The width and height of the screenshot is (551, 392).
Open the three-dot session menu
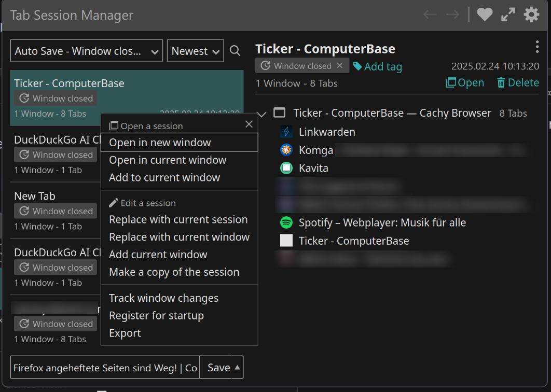(x=537, y=47)
